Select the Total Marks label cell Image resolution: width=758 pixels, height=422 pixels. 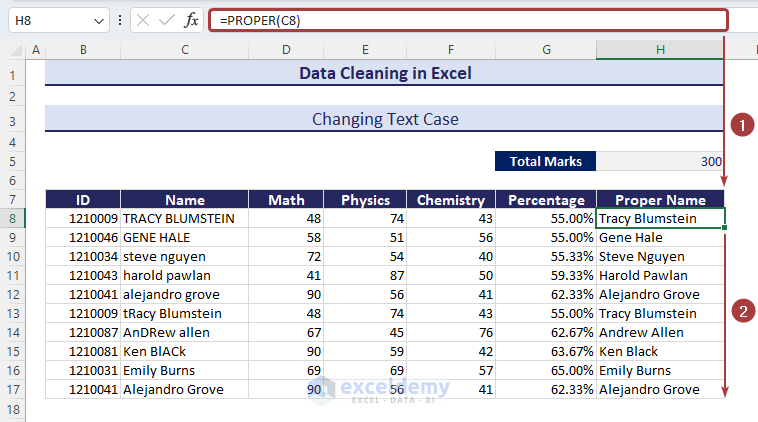545,161
